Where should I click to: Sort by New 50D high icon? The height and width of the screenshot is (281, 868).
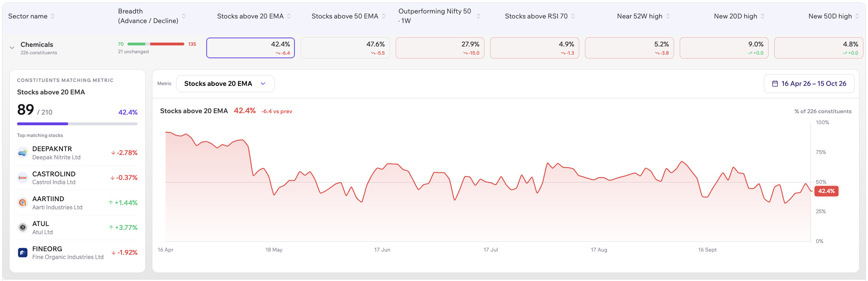(857, 16)
